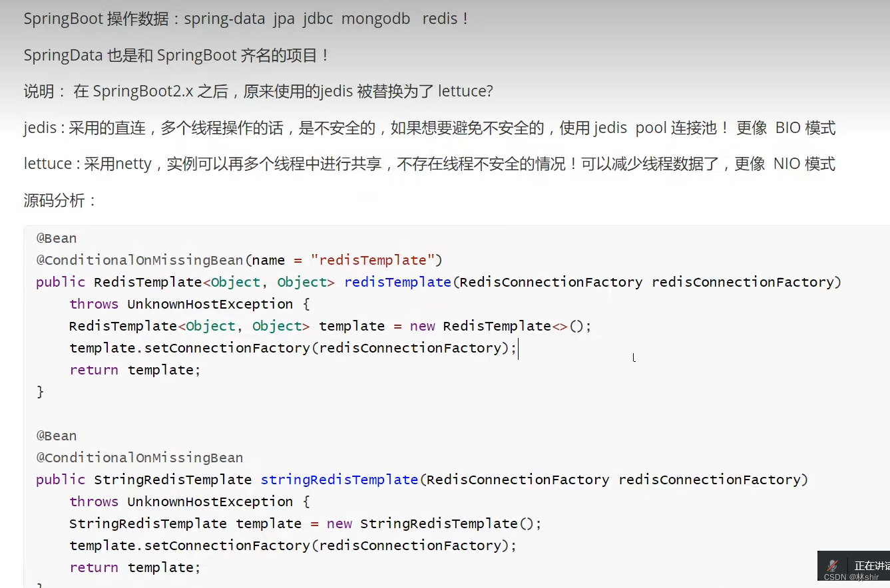Click the paragraph starting 'lettuce : 采用netty'
This screenshot has height=588, width=890.
429,164
